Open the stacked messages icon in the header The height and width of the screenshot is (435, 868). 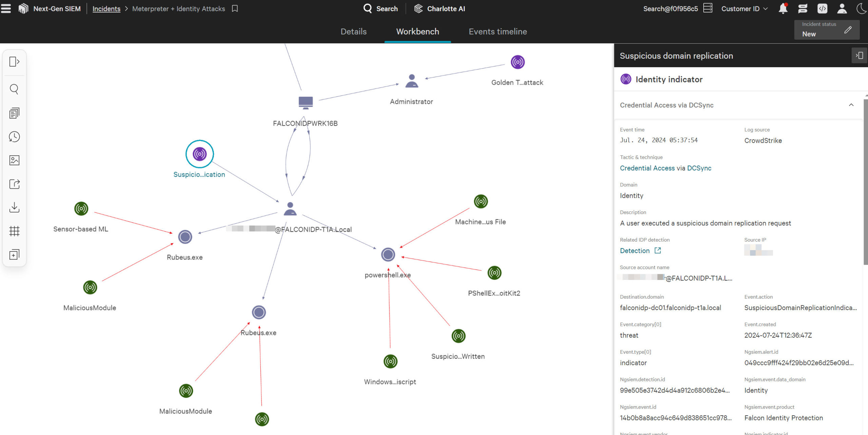point(803,8)
